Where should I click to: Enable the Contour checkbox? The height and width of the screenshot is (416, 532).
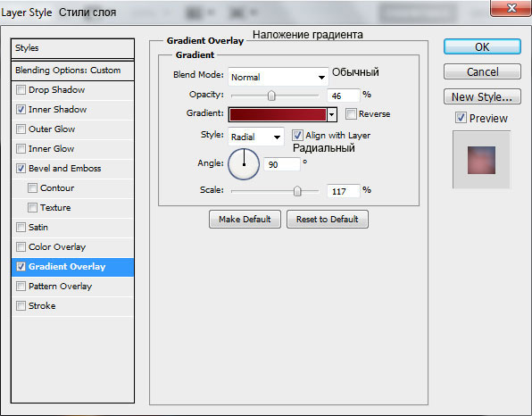point(32,188)
